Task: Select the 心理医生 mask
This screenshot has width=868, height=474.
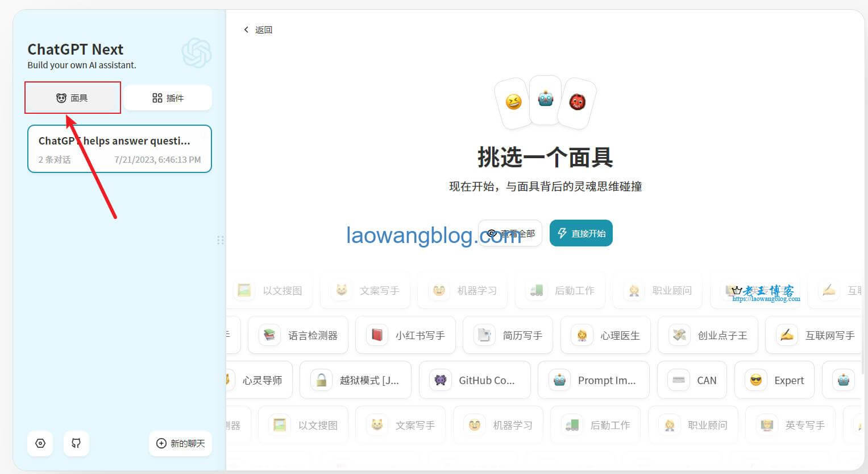Action: coord(605,335)
